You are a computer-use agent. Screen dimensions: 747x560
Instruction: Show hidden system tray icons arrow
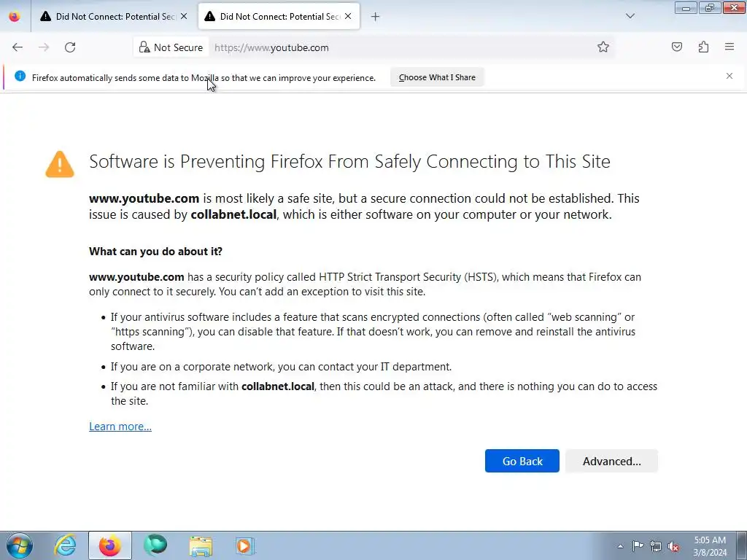[620, 546]
